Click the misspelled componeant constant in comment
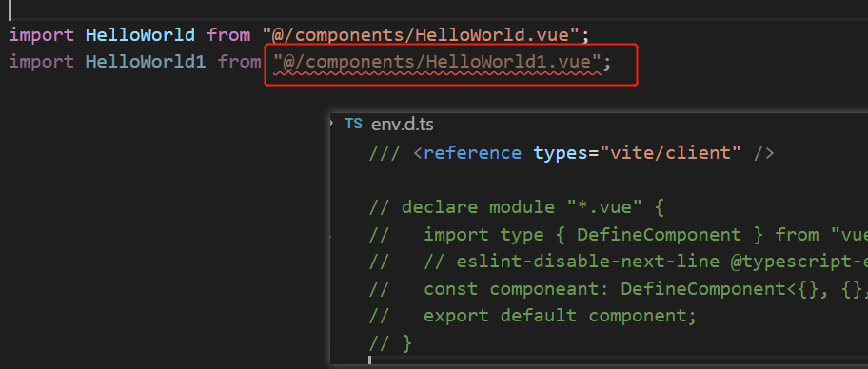Viewport: 868px width, 369px height. pyautogui.click(x=549, y=289)
